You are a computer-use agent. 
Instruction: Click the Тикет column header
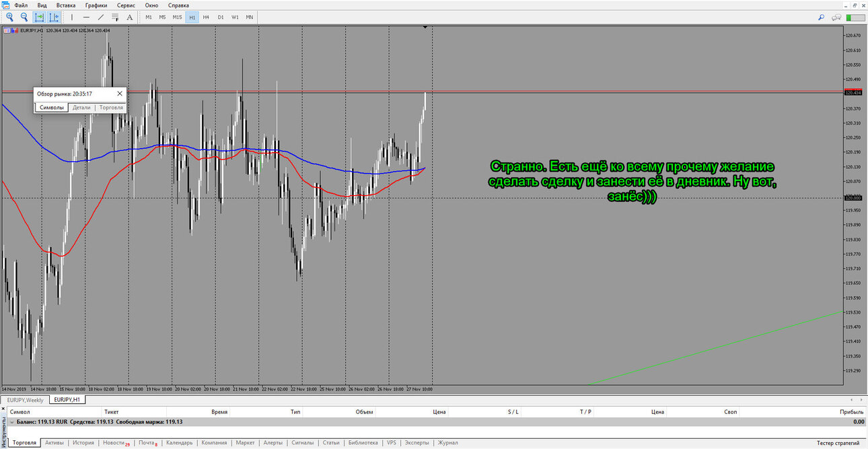pyautogui.click(x=111, y=411)
